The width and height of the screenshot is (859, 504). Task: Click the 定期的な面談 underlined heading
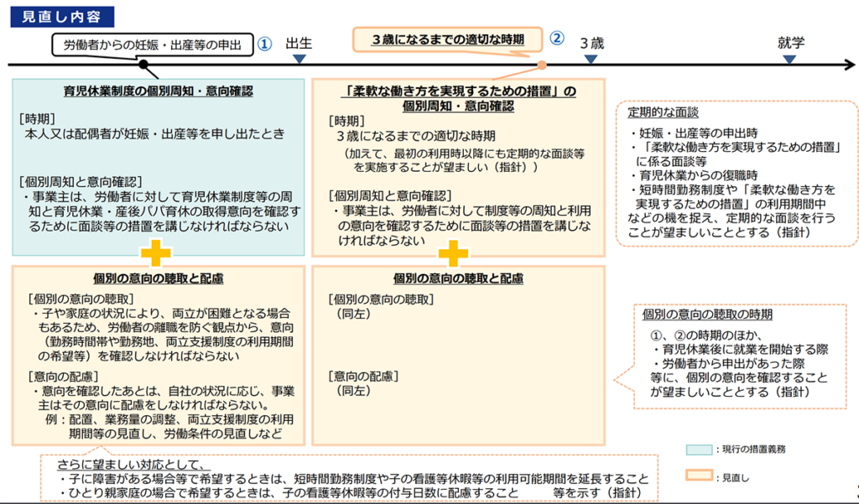664,112
